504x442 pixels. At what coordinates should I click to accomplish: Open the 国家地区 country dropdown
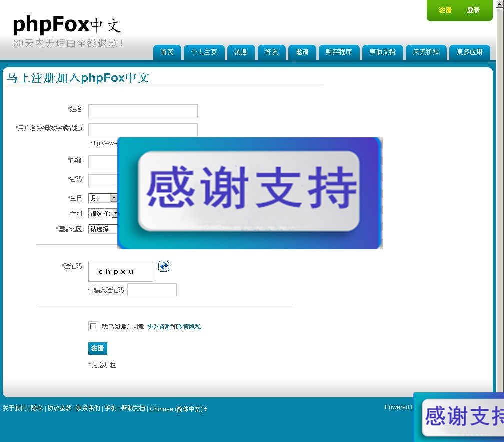103,229
